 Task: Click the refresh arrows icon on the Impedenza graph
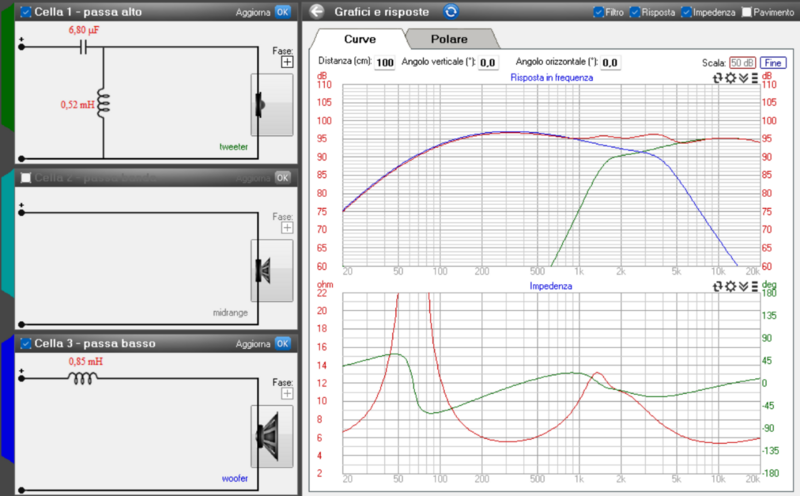(718, 286)
